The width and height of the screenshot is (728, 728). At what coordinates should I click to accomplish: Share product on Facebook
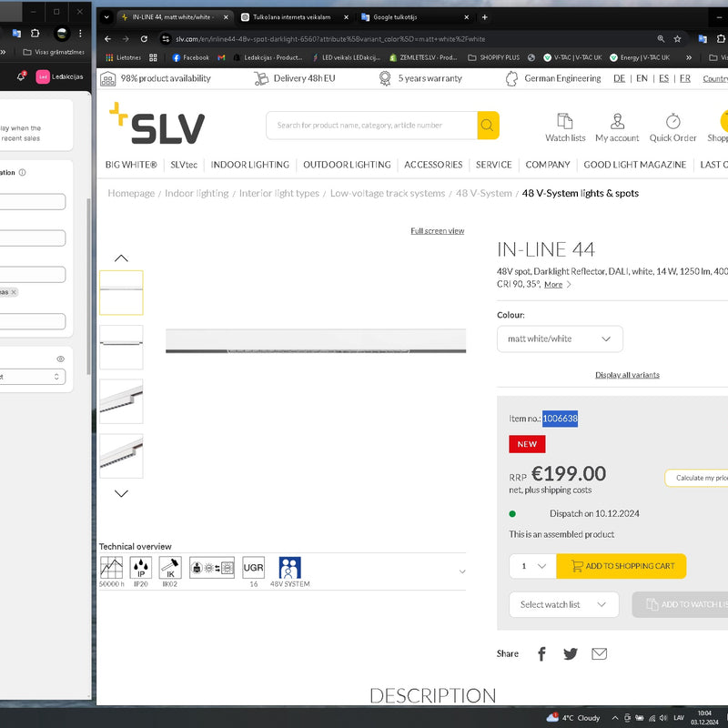coord(541,653)
